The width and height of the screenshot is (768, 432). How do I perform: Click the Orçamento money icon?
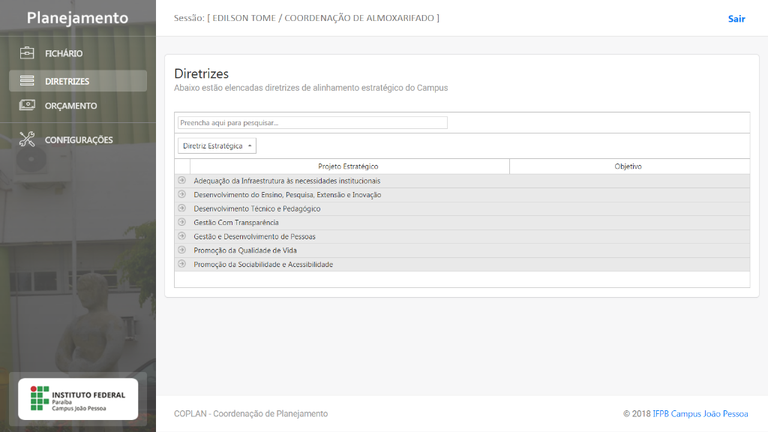27,106
